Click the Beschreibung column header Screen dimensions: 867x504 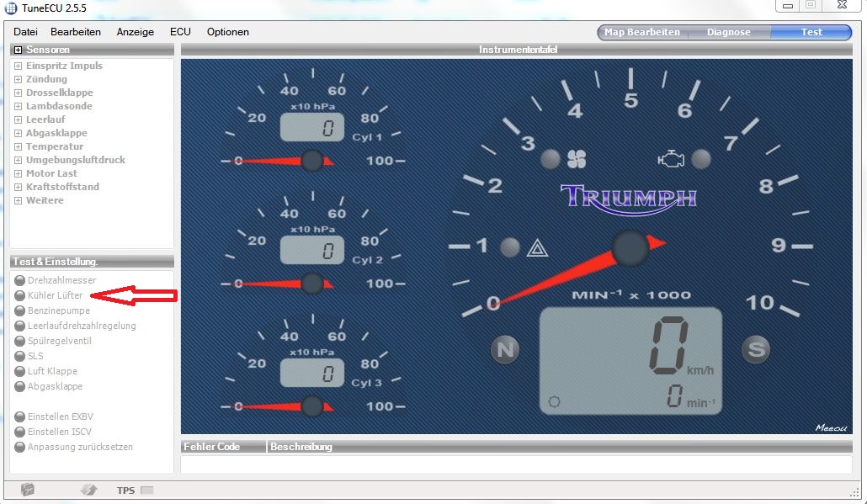560,447
